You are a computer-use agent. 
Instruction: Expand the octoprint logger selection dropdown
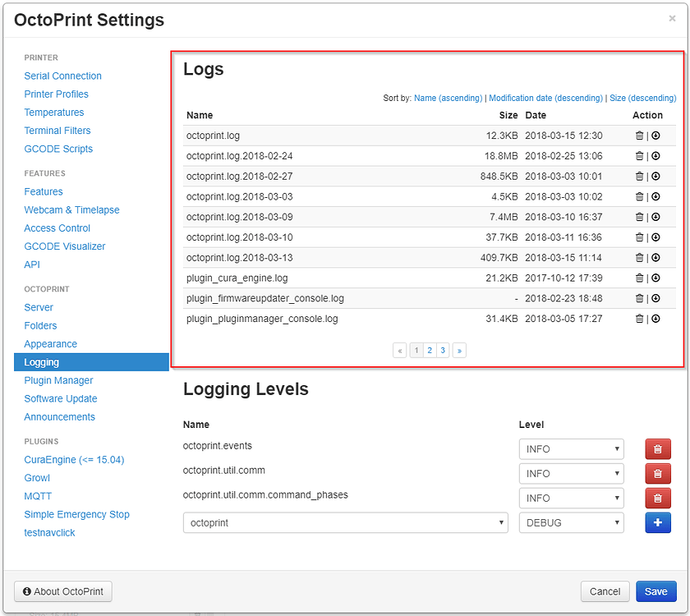click(345, 522)
